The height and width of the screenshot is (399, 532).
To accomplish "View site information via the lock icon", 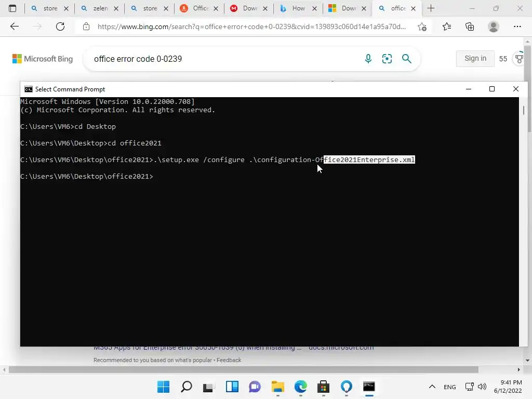I will click(x=86, y=26).
